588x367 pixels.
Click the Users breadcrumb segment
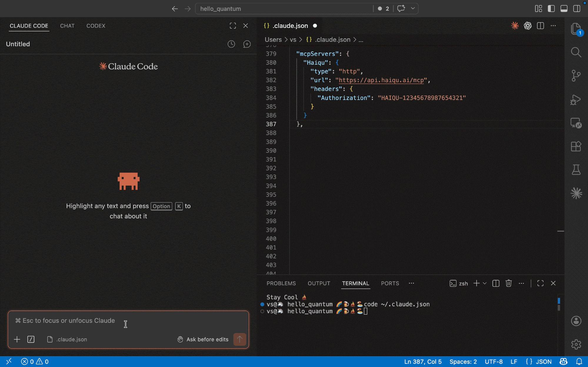tap(273, 40)
